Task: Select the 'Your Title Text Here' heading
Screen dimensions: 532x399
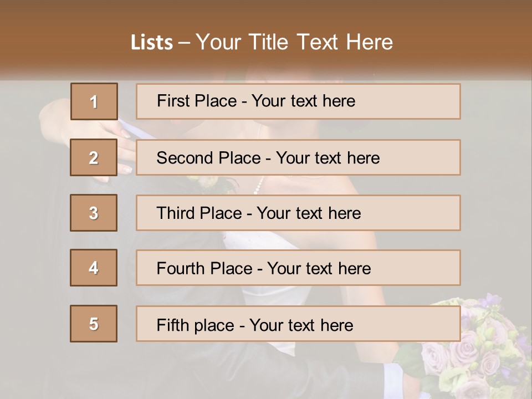Action: point(294,43)
